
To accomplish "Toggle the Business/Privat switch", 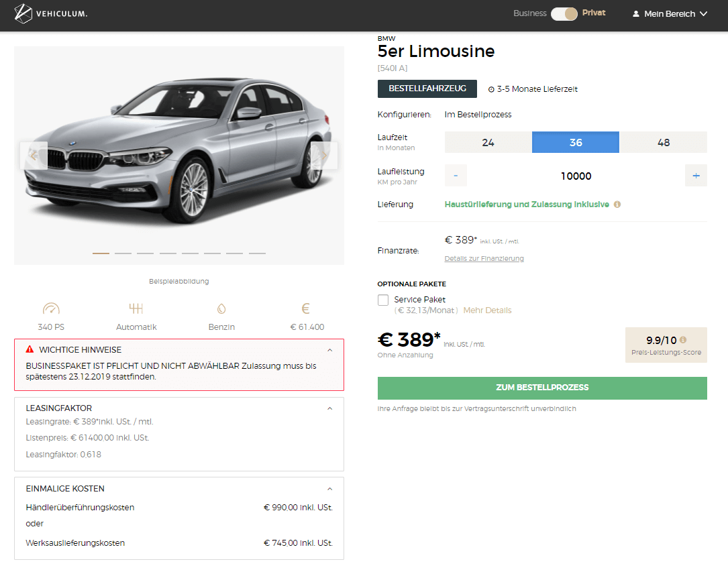I will [564, 14].
